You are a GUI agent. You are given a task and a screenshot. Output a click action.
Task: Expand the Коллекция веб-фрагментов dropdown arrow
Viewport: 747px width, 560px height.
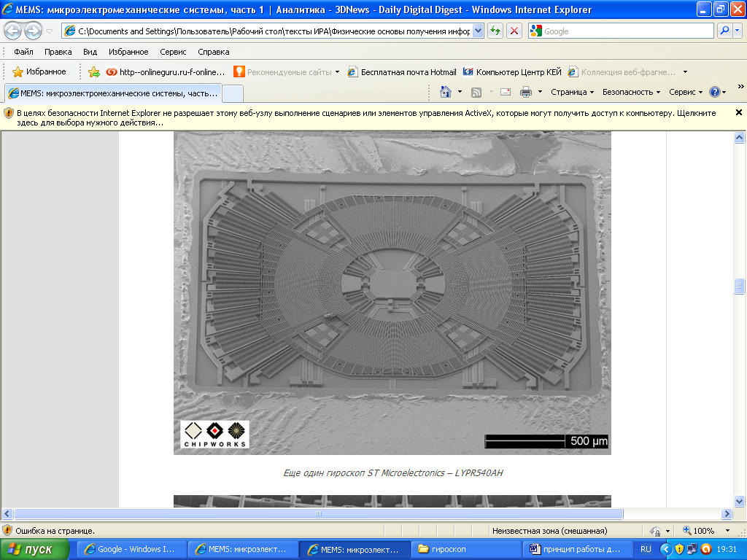pos(685,72)
